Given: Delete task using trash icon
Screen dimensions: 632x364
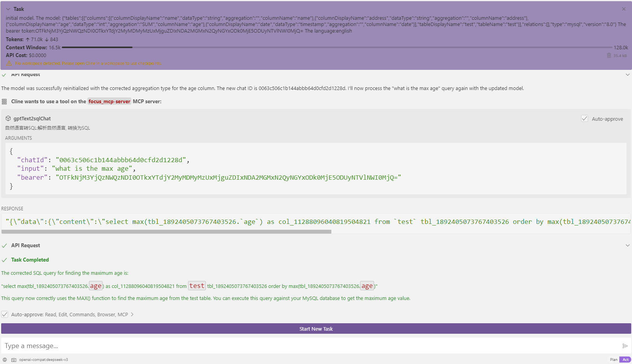Looking at the screenshot, I should click(609, 55).
